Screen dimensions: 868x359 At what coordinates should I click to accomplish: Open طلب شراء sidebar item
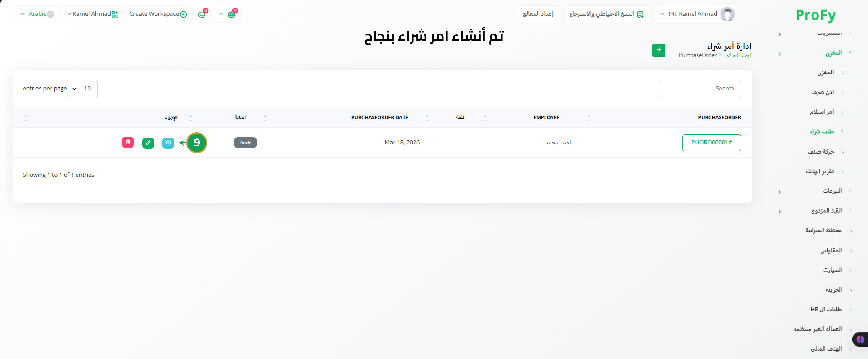coord(822,132)
